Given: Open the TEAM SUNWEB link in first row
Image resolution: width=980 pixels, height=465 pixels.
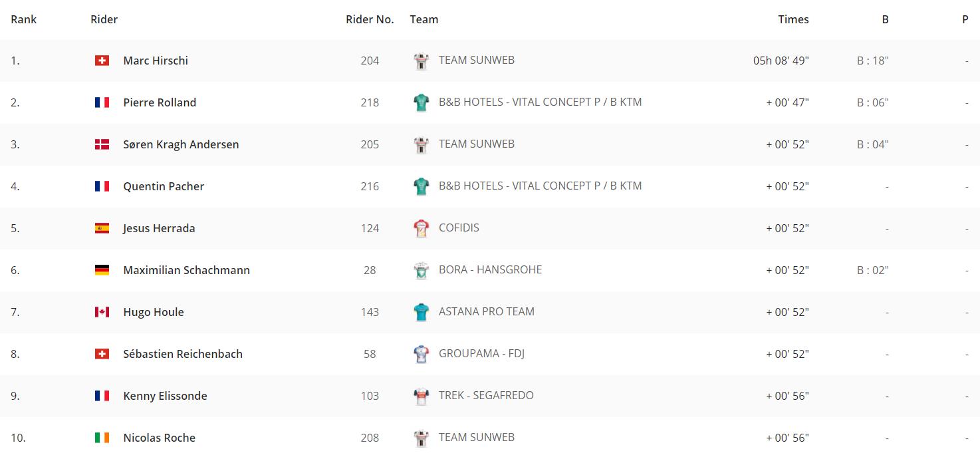Looking at the screenshot, I should tap(477, 60).
